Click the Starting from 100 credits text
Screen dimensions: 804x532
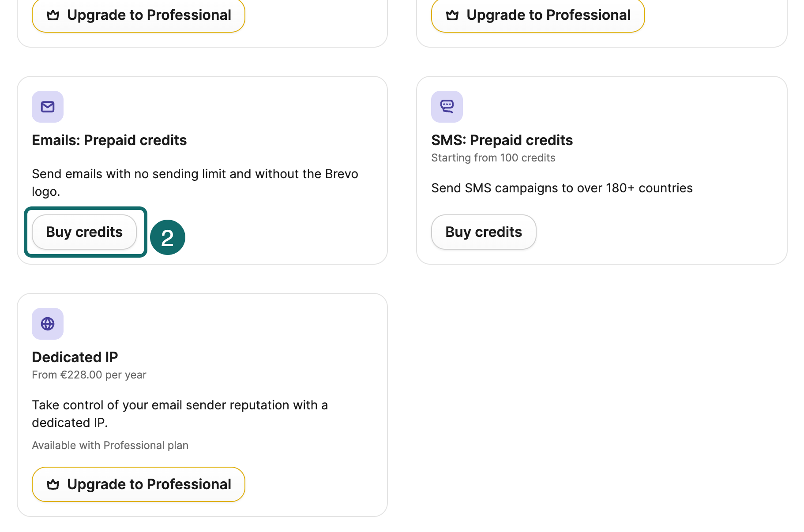(x=493, y=157)
